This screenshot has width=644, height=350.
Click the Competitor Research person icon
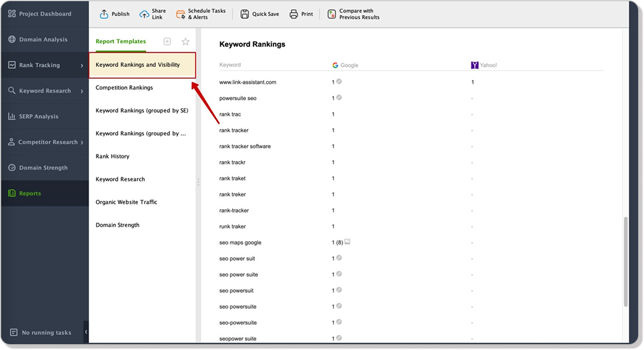12,142
